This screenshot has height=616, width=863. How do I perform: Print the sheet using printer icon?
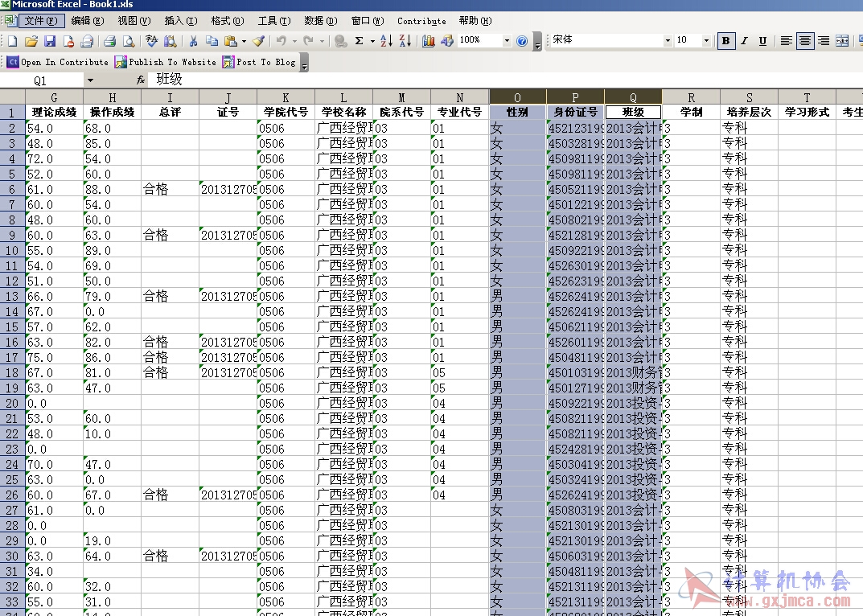pos(109,41)
